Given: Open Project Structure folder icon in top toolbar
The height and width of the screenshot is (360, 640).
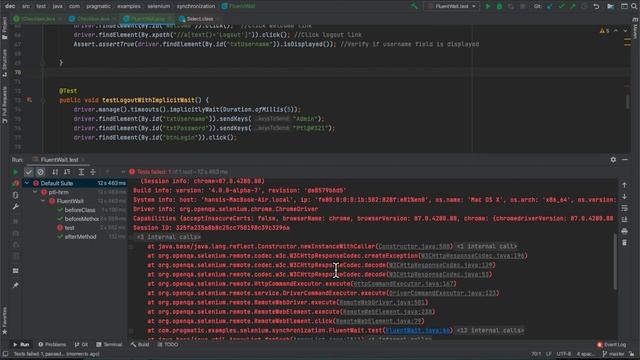Looking at the screenshot, I should click(x=611, y=6).
